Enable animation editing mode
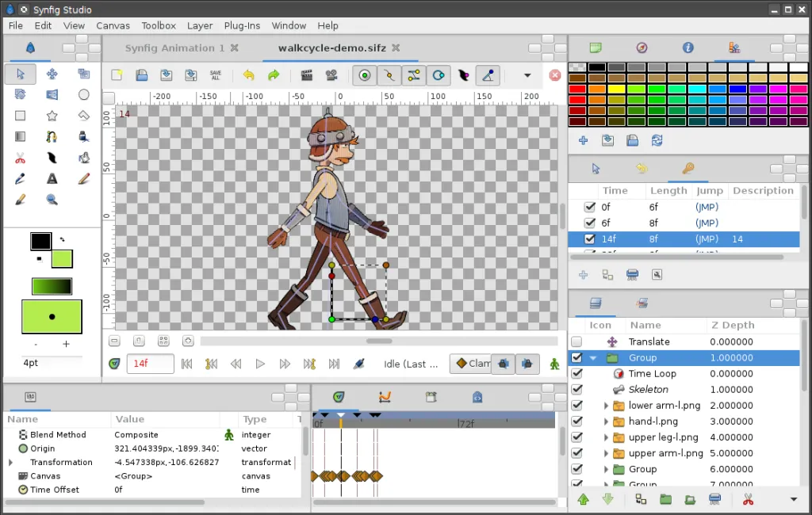This screenshot has width=812, height=515. click(x=553, y=364)
